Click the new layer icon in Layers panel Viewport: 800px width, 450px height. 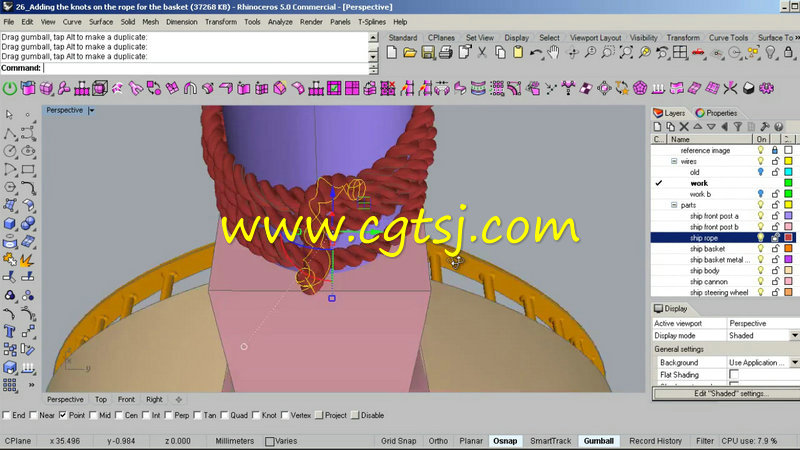click(x=658, y=127)
